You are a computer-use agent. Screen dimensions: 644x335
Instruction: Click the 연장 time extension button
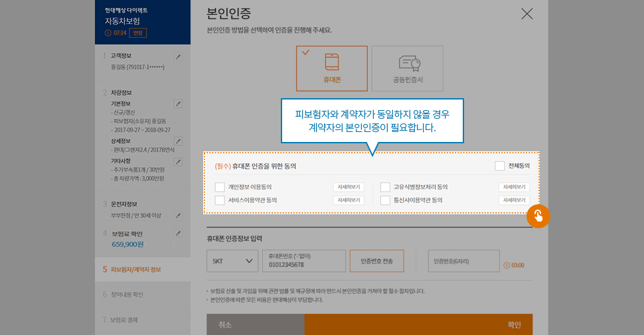coord(138,33)
